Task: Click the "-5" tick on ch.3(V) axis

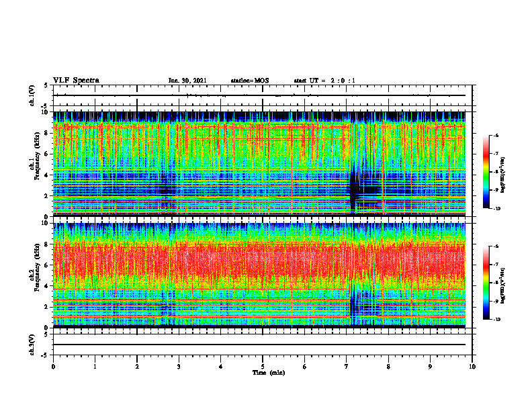Action: tap(45, 355)
